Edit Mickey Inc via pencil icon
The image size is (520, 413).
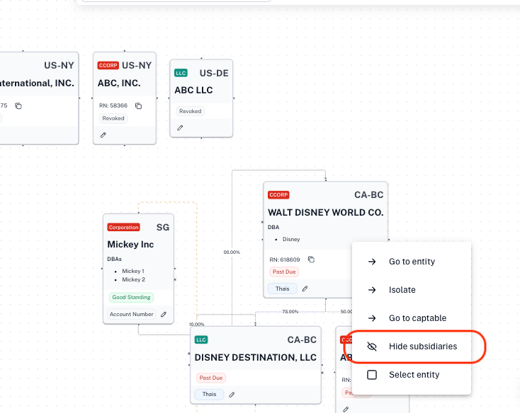tap(163, 314)
